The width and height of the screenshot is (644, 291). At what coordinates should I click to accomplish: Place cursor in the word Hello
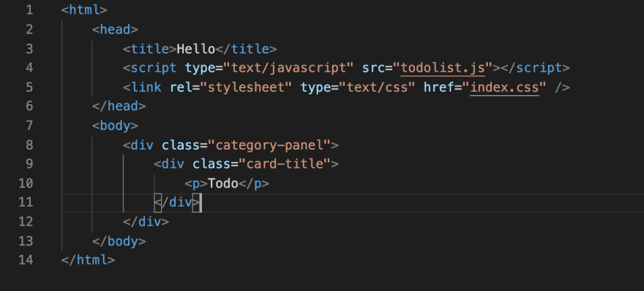196,49
